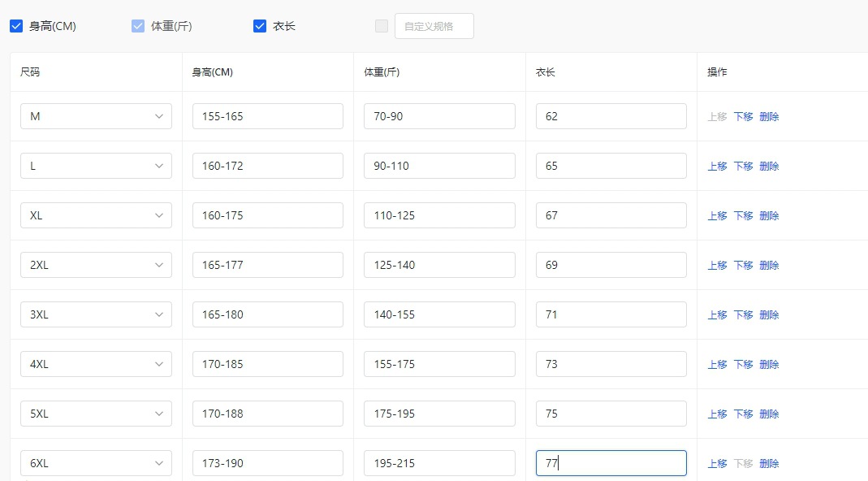
Task: Click the chevron in the XL size selector
Action: click(159, 215)
